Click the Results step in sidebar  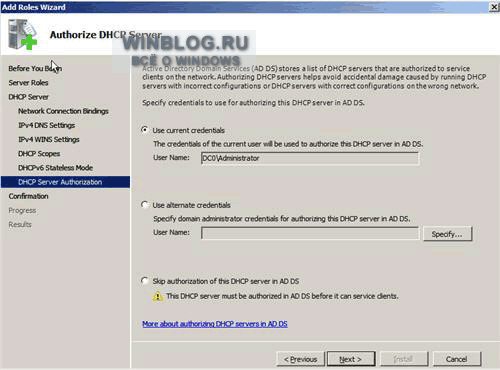pyautogui.click(x=20, y=224)
